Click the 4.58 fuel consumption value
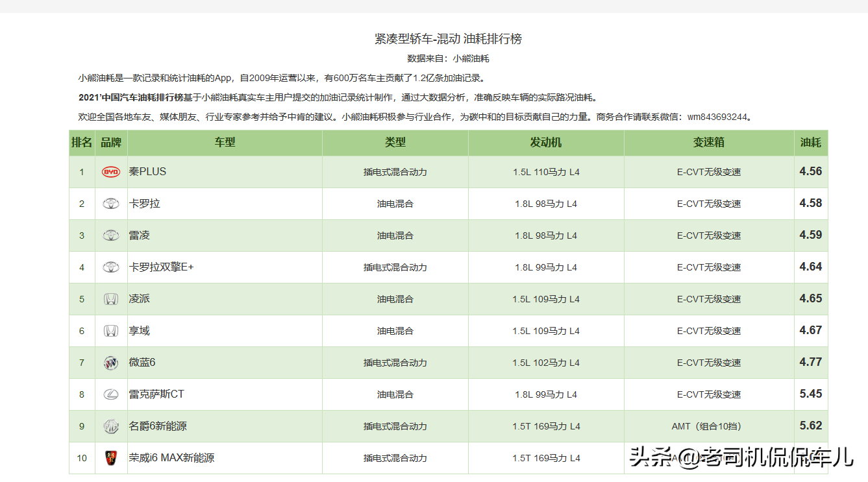This screenshot has width=868, height=482. [811, 204]
